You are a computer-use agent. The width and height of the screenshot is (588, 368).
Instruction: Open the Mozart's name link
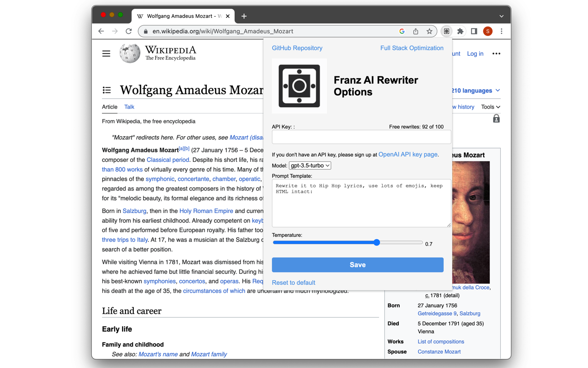coord(158,354)
